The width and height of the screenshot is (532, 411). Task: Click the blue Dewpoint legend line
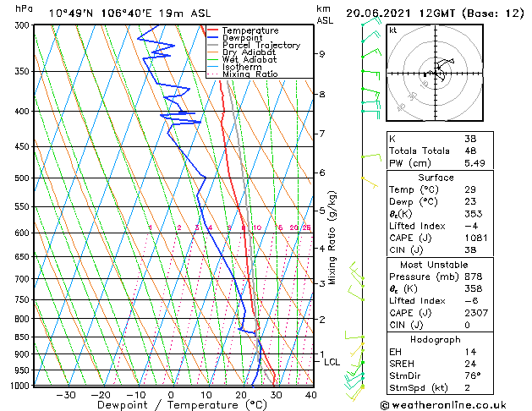tap(212, 38)
